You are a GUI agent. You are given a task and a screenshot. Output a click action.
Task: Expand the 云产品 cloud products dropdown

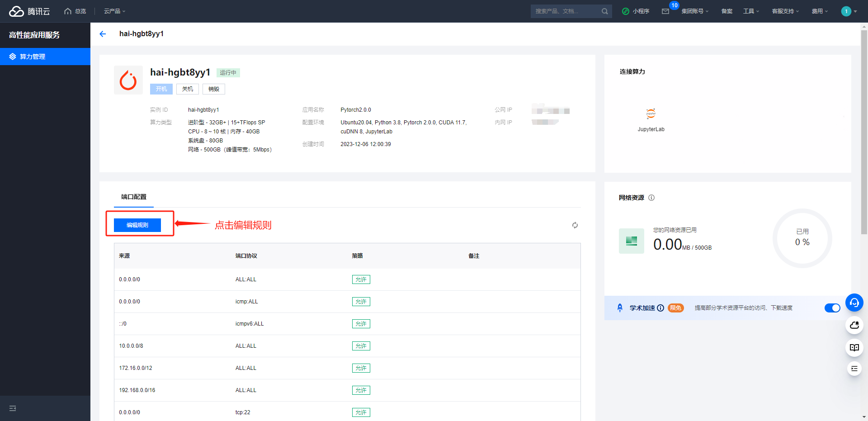coord(115,11)
